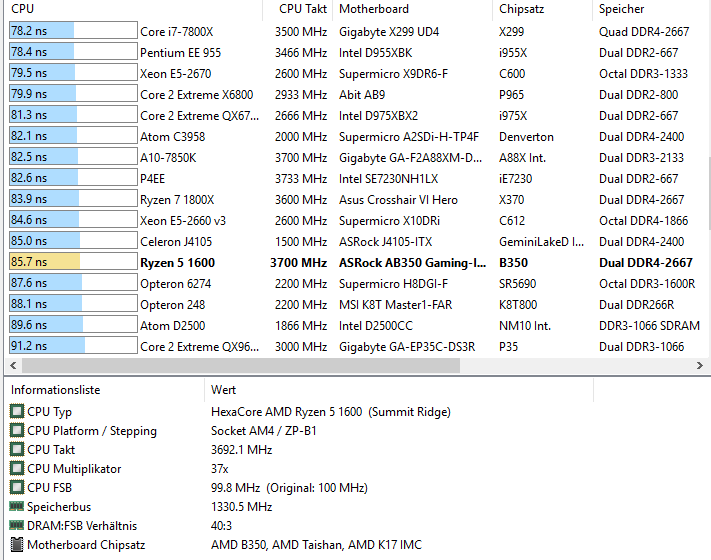Image resolution: width=711 pixels, height=560 pixels.
Task: Click the 99.8 MHz FSB value
Action: (x=289, y=488)
